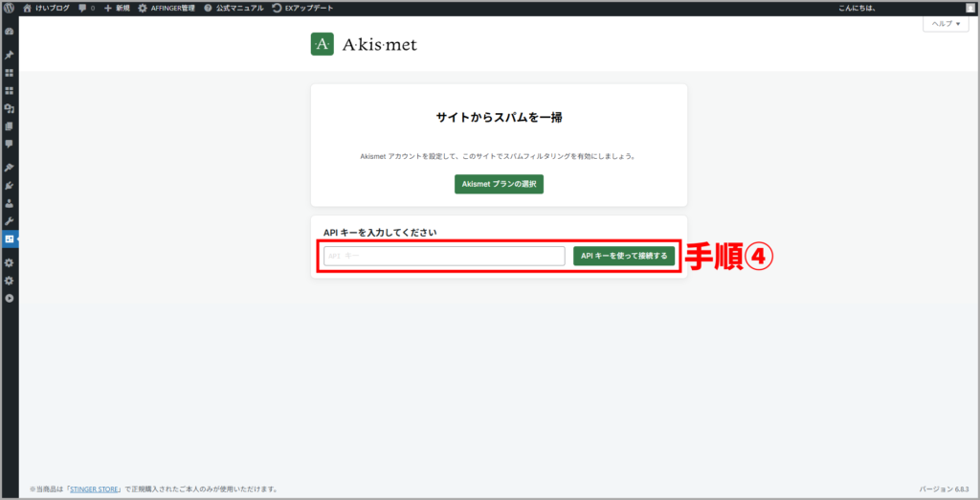Expand the ヘルプ dropdown tab
Image resolution: width=980 pixels, height=500 pixels.
(945, 24)
